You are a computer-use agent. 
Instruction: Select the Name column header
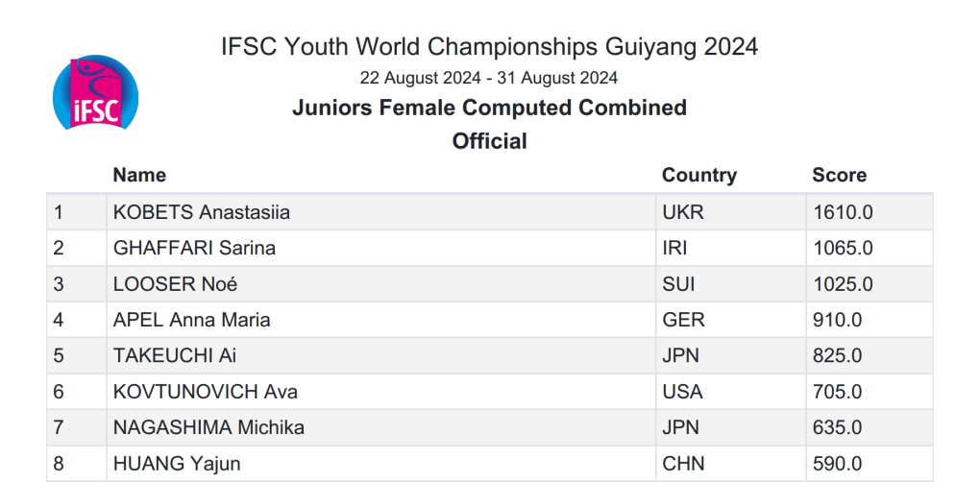[x=139, y=175]
